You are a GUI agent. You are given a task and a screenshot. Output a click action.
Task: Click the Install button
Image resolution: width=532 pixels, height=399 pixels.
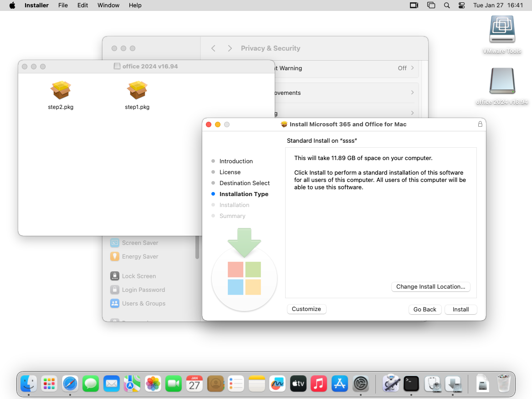pos(460,309)
